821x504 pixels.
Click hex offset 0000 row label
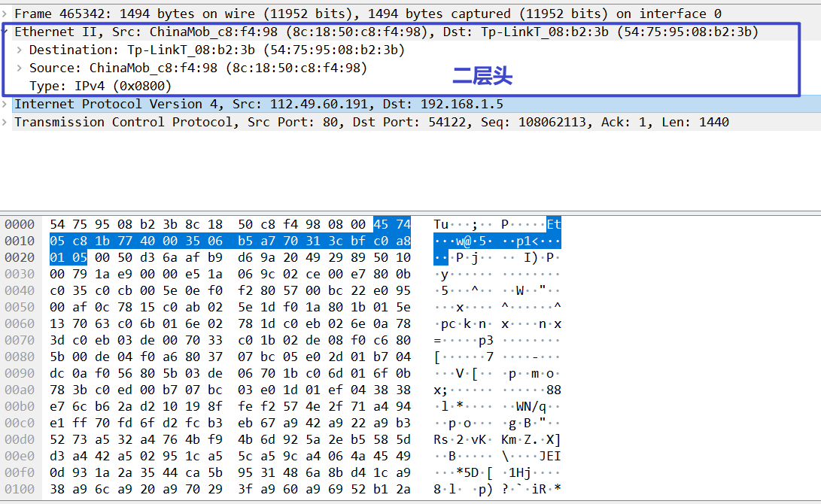point(20,224)
